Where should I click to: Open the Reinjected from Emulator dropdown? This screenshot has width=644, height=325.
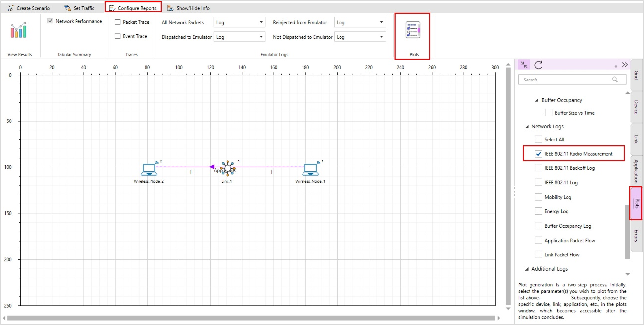360,22
